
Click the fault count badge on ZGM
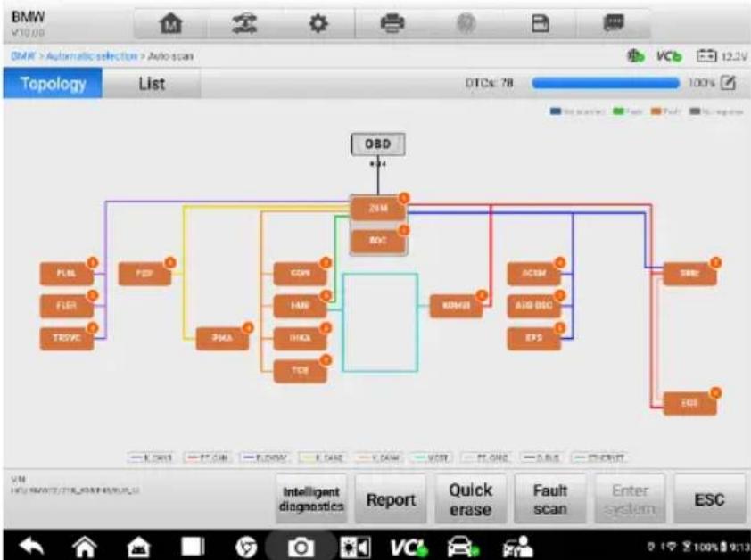tap(404, 198)
